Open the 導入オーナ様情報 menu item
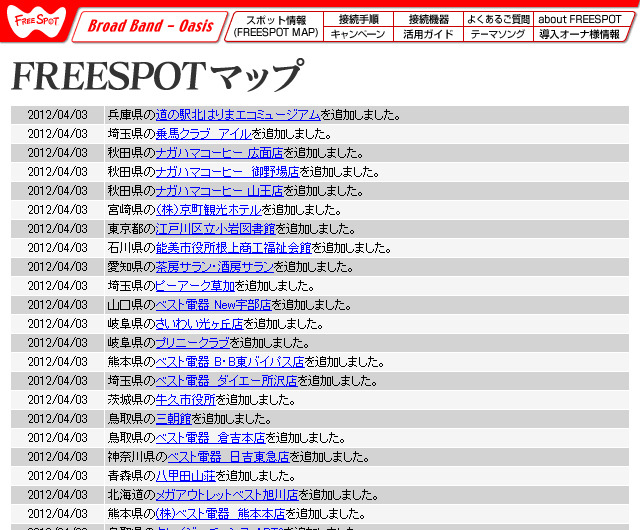The height and width of the screenshot is (530, 640). (x=580, y=34)
